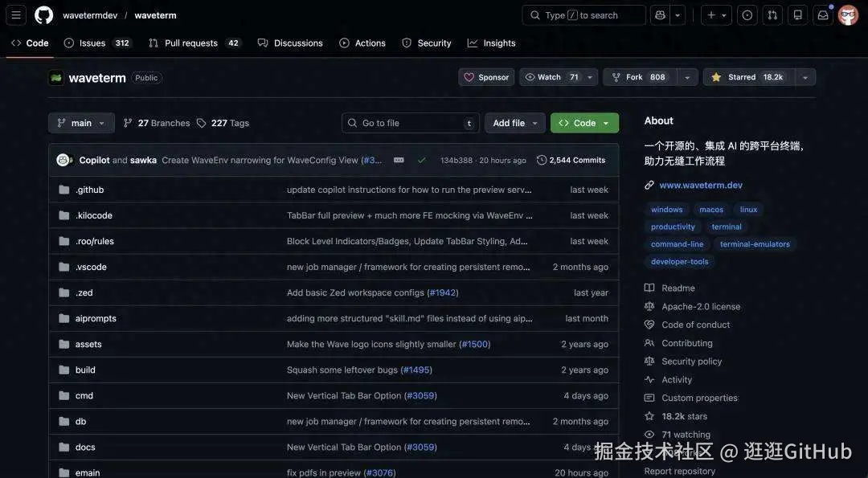This screenshot has height=478, width=868.
Task: View 2,544 Commits history
Action: 571,160
